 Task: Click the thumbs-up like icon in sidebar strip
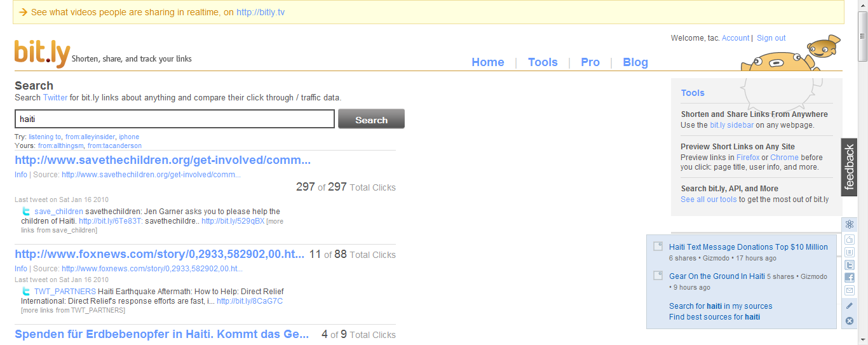coord(850,240)
